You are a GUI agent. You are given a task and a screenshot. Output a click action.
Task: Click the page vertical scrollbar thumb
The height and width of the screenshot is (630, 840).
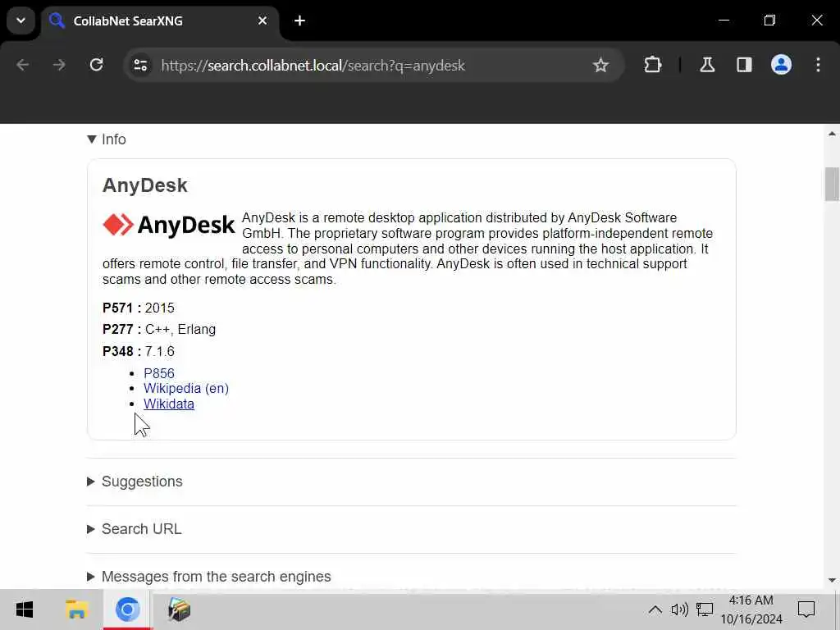point(832,185)
